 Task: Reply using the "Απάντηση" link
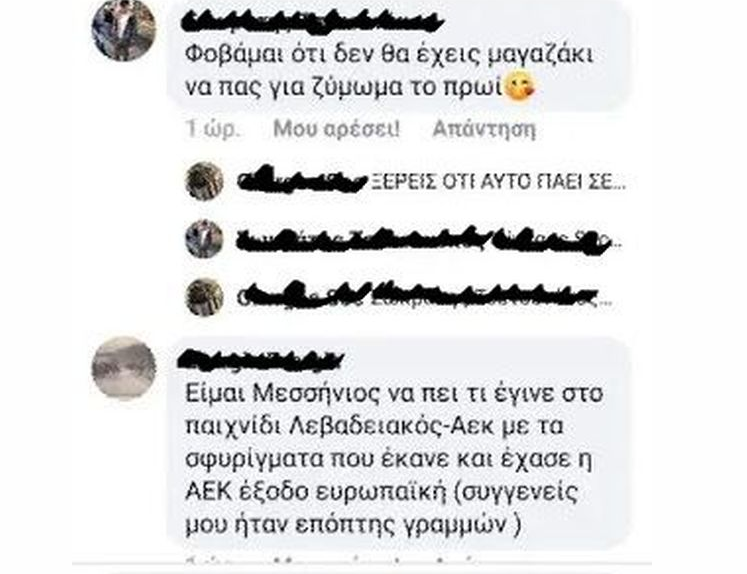click(x=484, y=129)
